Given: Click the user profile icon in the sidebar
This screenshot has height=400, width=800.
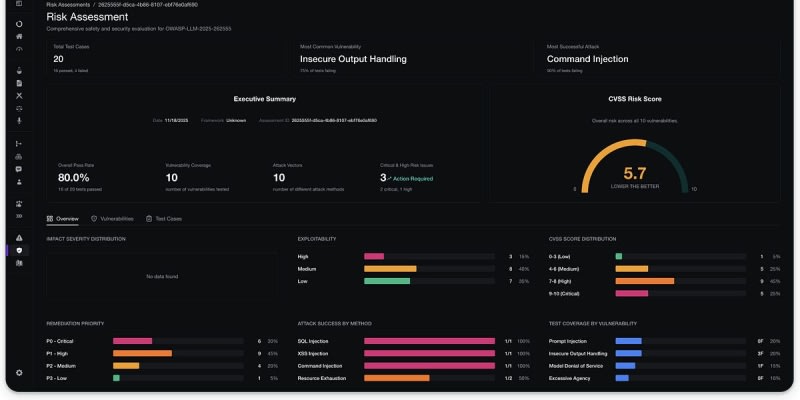Looking at the screenshot, I should tap(19, 182).
